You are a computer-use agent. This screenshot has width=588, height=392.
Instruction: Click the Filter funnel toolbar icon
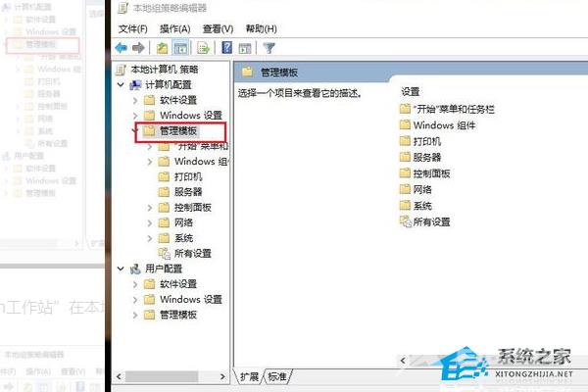pyautogui.click(x=269, y=48)
